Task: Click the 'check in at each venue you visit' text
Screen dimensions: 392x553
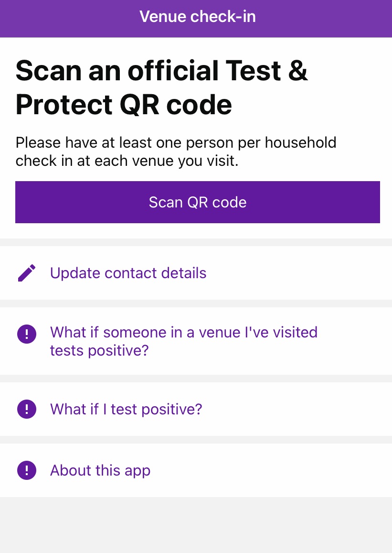Action: (126, 161)
